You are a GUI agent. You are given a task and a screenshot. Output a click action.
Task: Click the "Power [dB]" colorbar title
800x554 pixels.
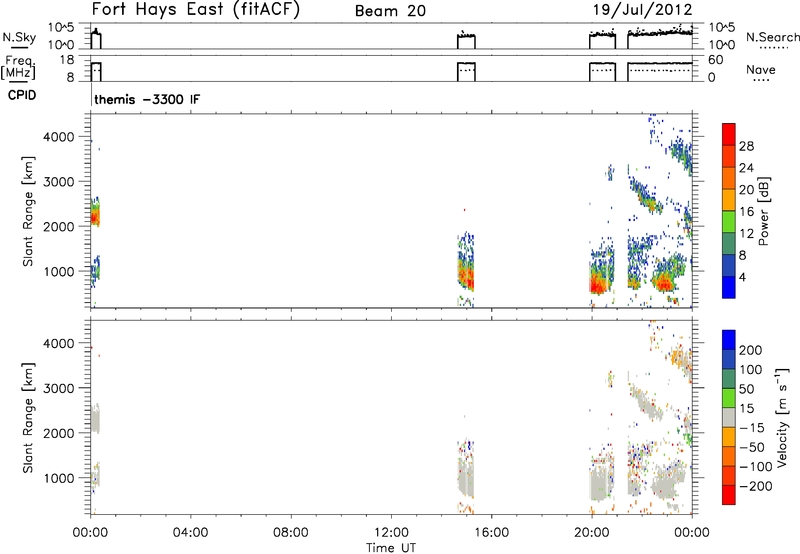tap(763, 211)
